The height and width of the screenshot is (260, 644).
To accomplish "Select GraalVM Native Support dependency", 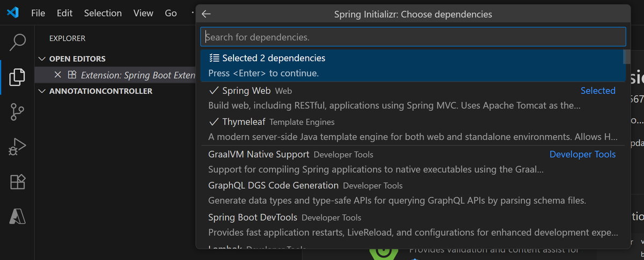I will click(x=413, y=162).
